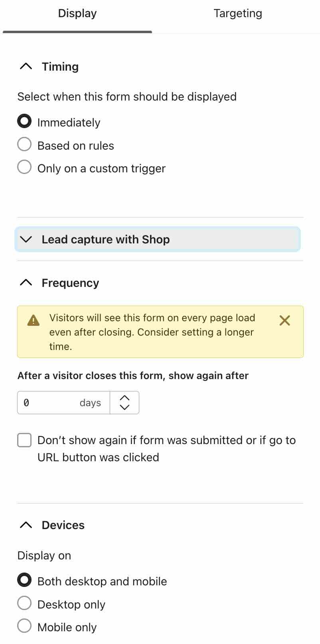Image resolution: width=320 pixels, height=644 pixels.
Task: Select the Immediately timing option
Action: click(x=24, y=121)
